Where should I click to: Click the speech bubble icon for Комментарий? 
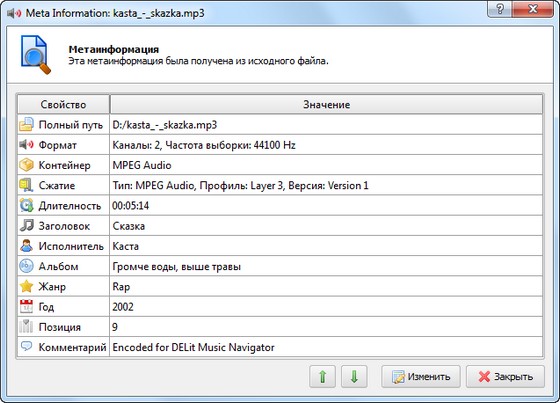tap(26, 346)
